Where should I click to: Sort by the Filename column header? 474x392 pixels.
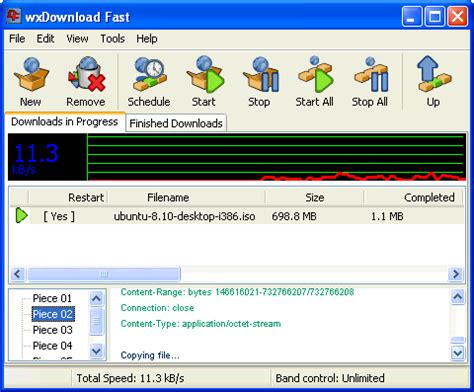187,197
